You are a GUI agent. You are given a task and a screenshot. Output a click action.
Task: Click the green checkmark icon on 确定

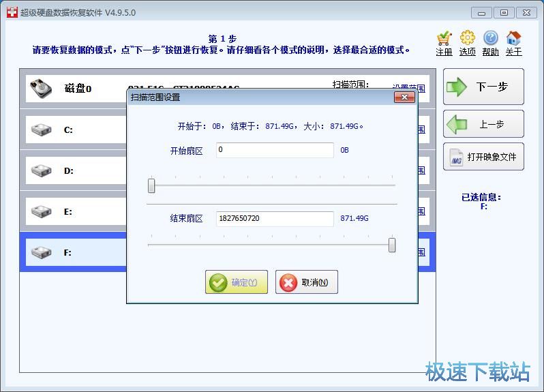tap(218, 283)
